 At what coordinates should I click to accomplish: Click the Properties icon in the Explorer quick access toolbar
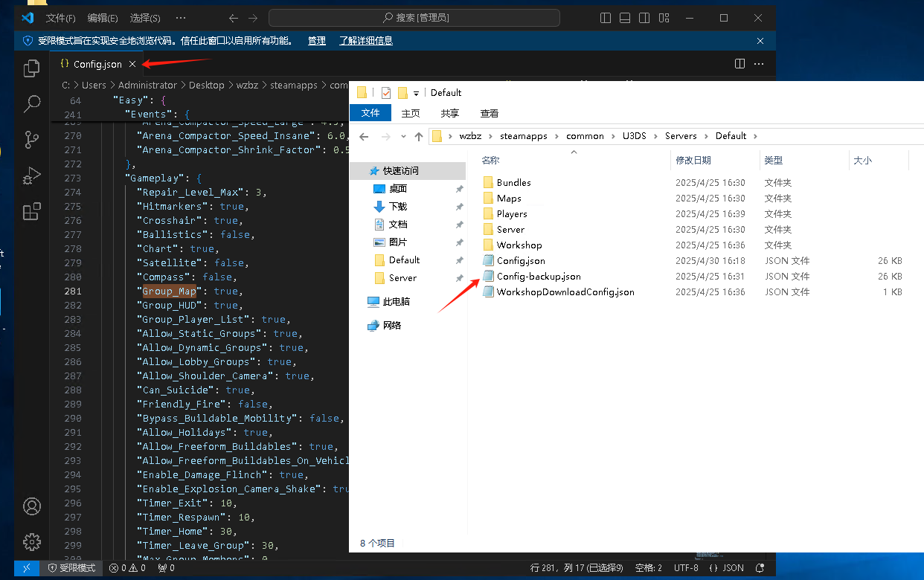pos(385,93)
